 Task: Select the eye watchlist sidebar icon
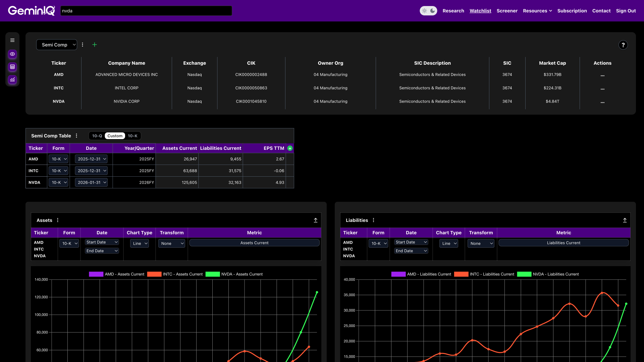click(x=12, y=54)
